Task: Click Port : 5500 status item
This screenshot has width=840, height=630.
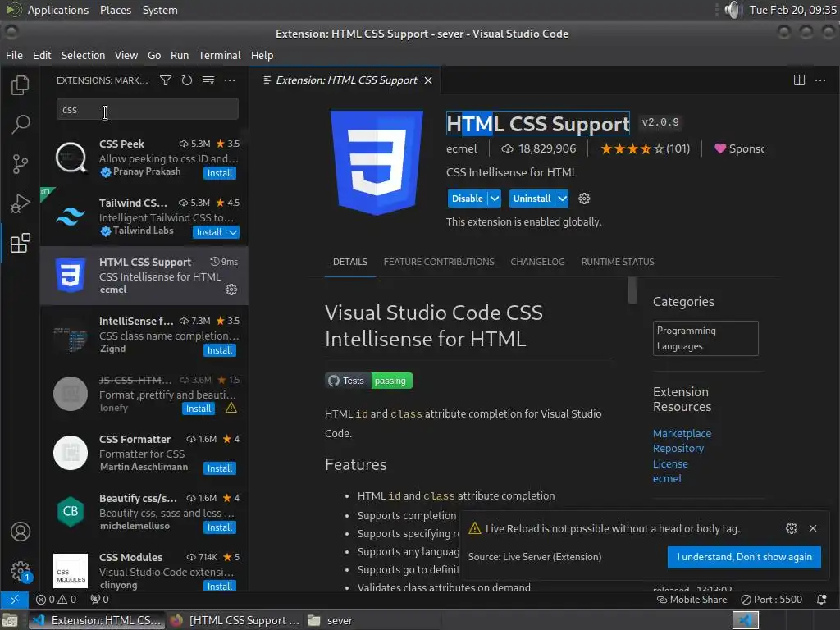Action: pyautogui.click(x=771, y=600)
